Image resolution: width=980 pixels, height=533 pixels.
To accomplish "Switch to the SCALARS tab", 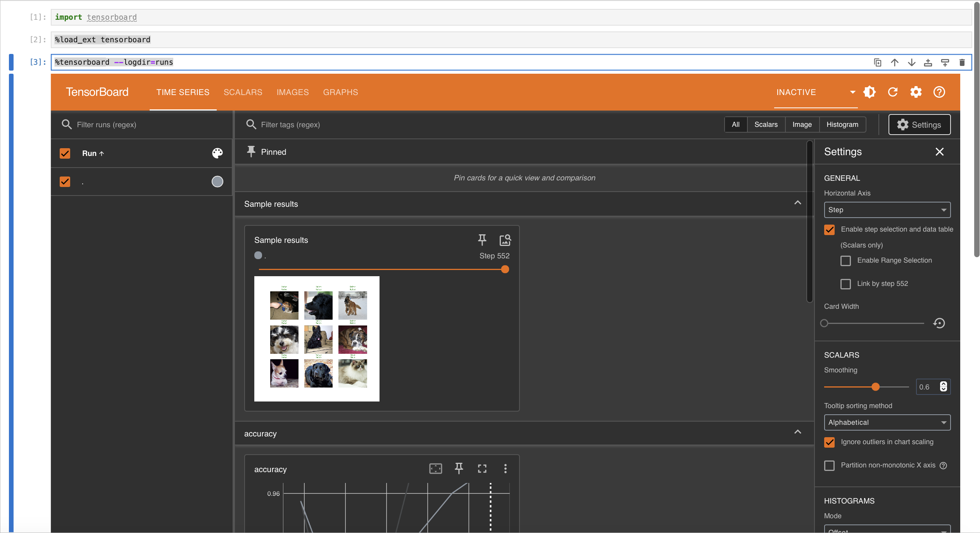I will point(243,92).
